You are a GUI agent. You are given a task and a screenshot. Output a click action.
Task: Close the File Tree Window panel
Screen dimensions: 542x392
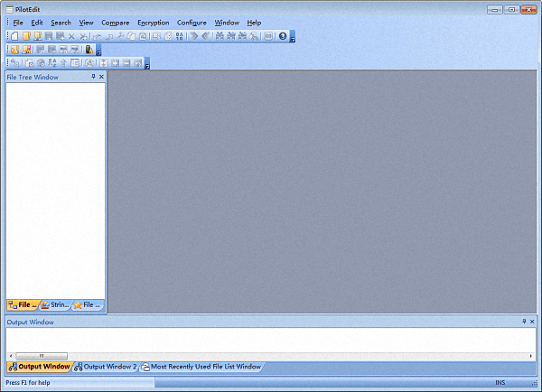click(101, 78)
